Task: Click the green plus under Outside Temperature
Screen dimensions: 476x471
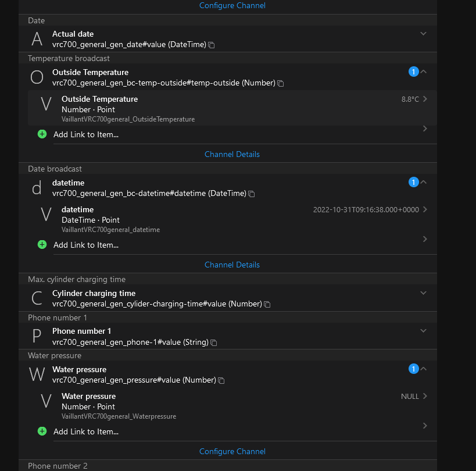Action: pos(42,134)
